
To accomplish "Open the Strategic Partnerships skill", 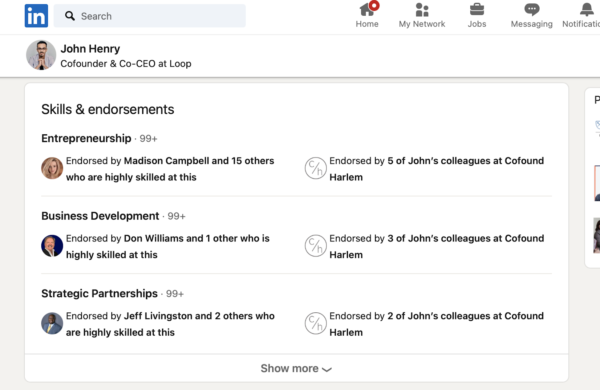I will (x=99, y=294).
